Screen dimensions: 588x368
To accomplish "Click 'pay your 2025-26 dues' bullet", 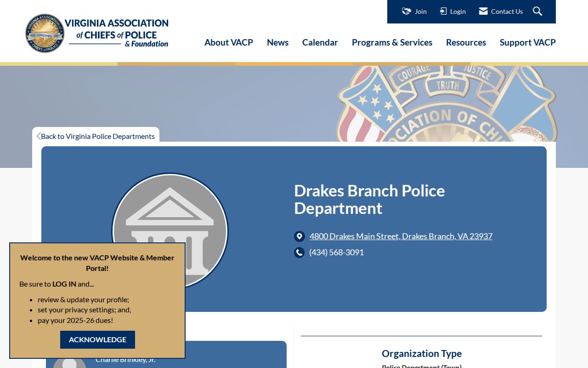I will click(75, 320).
